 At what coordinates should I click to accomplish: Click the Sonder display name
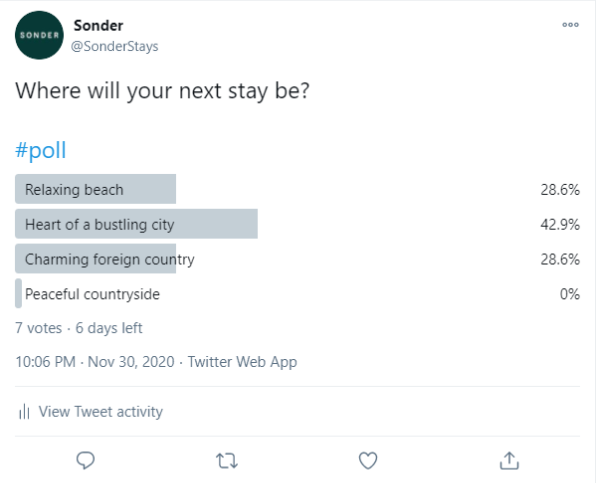tap(98, 25)
